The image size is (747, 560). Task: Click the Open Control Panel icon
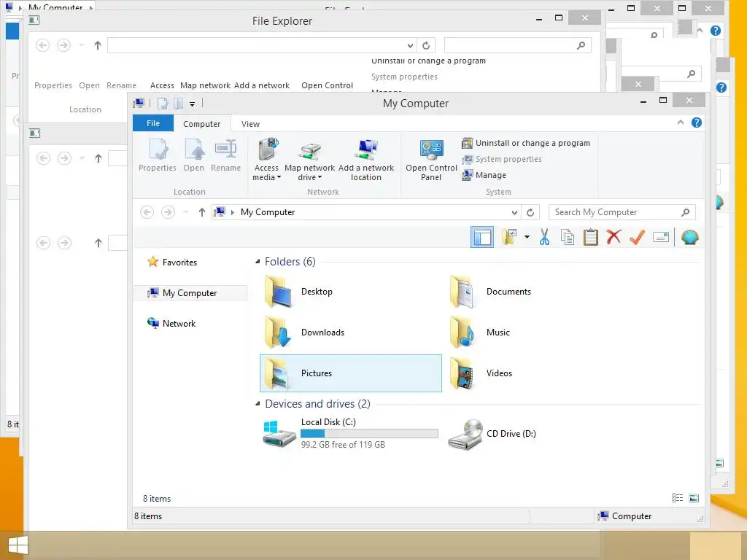(432, 160)
